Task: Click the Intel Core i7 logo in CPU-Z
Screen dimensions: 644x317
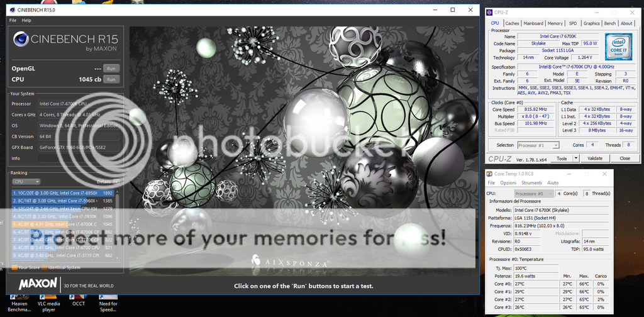Action: click(620, 48)
